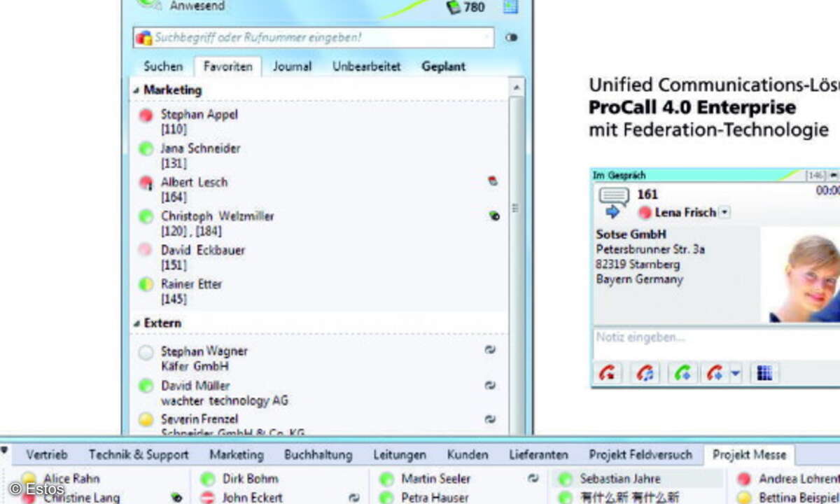Select John Eckert in the bottom bar

(252, 498)
